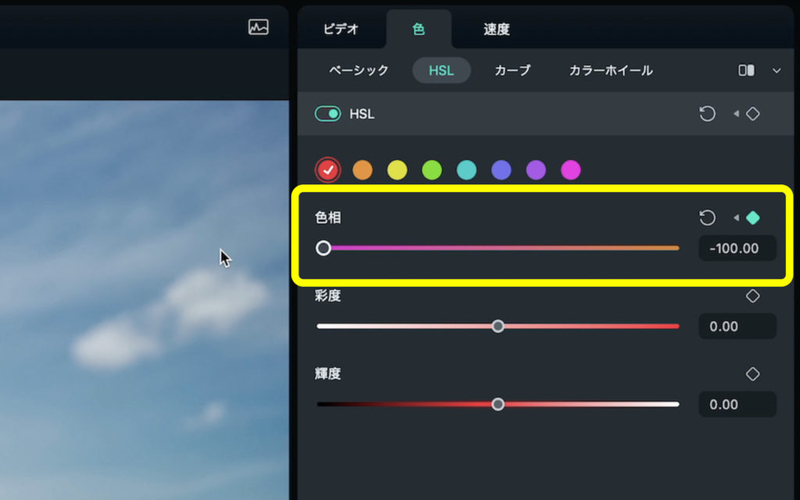Select the magenta color swatch
The image size is (800, 500).
click(x=571, y=170)
